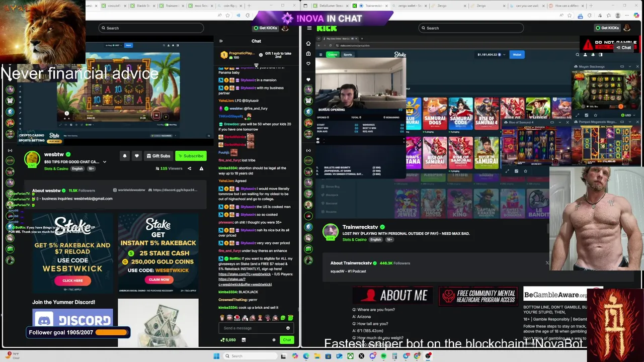Expand the pinned gift leaderboard arrow in chat

click(256, 64)
